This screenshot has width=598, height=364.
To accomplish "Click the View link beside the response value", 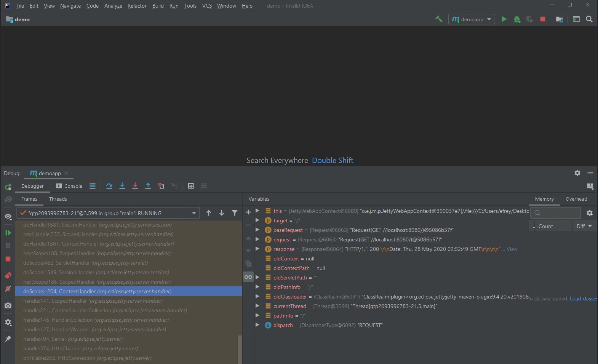I will click(x=512, y=249).
